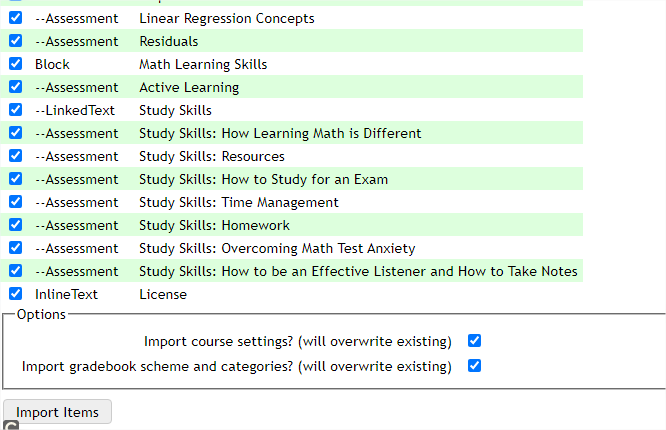Click the Study Skills: Homework title text
The width and height of the screenshot is (666, 430).
click(x=214, y=225)
